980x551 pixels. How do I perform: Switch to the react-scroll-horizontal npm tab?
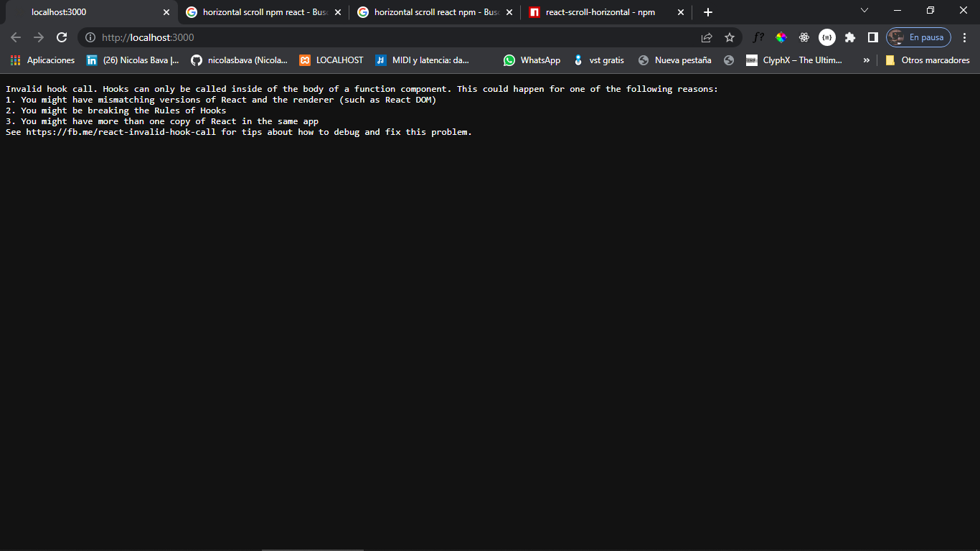[600, 12]
